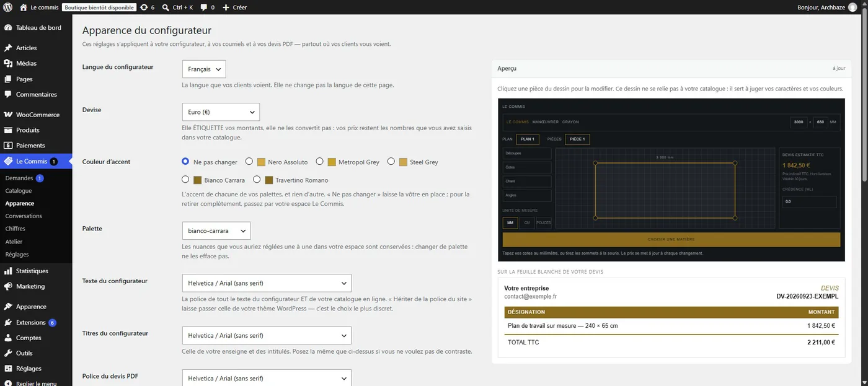Open the Texte du configurateur font dropdown
868x386 pixels.
[267, 283]
